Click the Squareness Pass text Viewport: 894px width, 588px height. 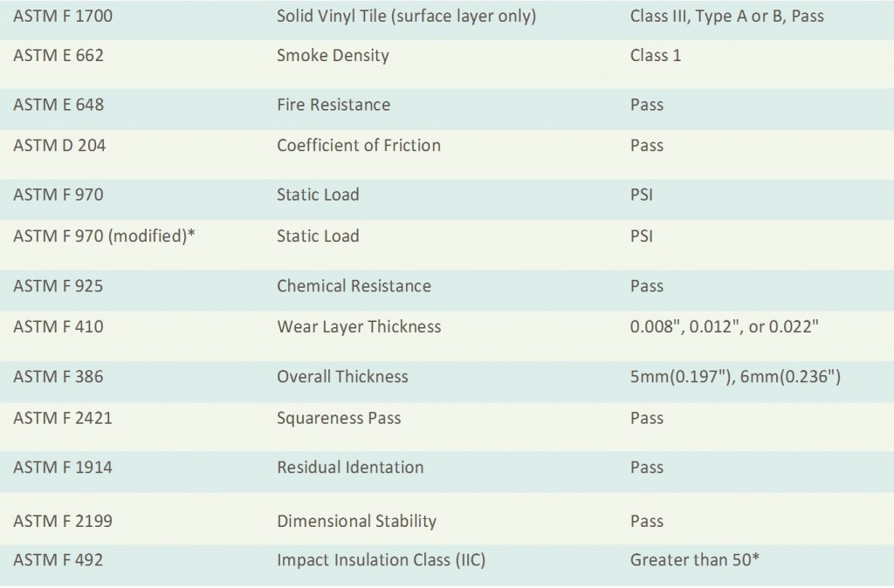coord(339,418)
